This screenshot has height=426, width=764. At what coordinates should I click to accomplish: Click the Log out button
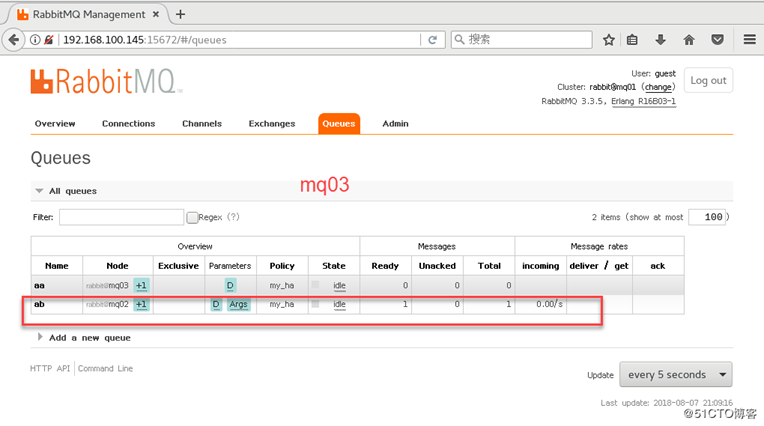click(x=708, y=80)
